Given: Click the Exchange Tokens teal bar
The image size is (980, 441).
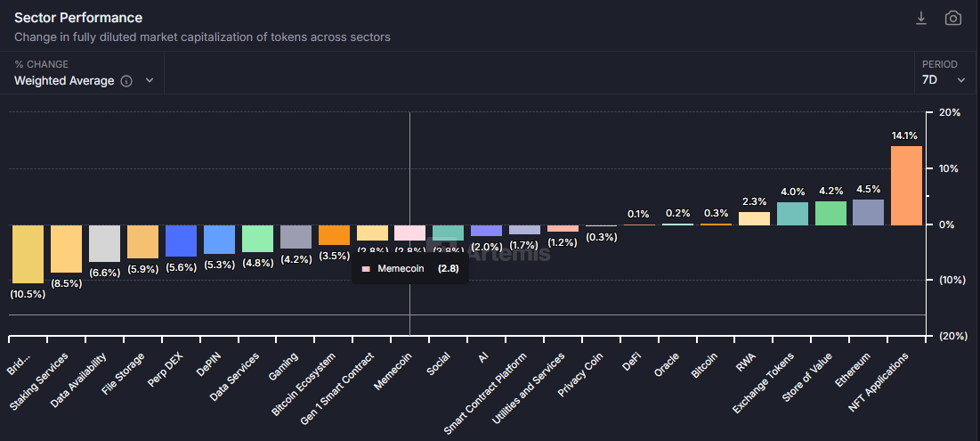Looking at the screenshot, I should [x=792, y=214].
